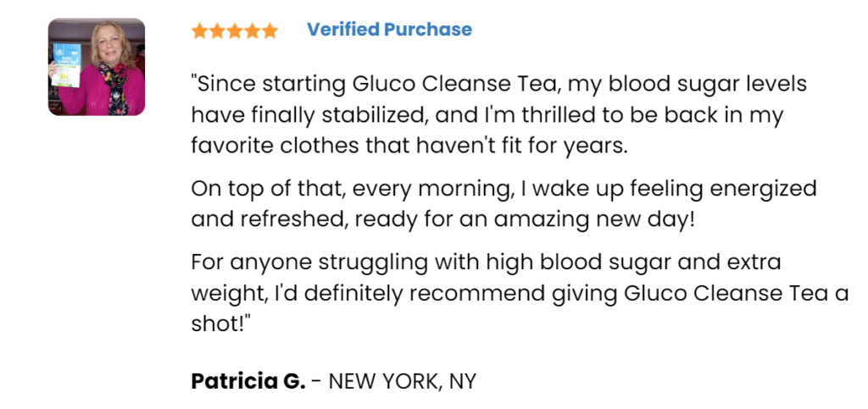868x409 pixels.
Task: Click the paragraph starting "For anyone struggling"
Action: click(519, 292)
